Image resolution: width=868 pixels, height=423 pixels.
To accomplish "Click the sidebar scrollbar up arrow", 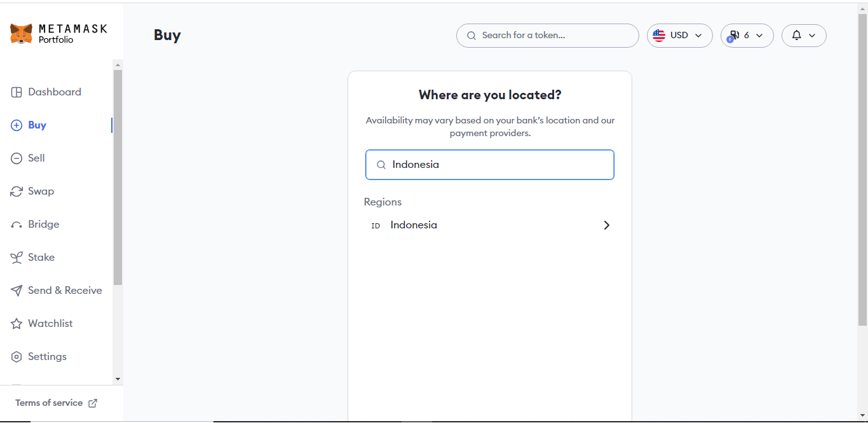I will (118, 65).
